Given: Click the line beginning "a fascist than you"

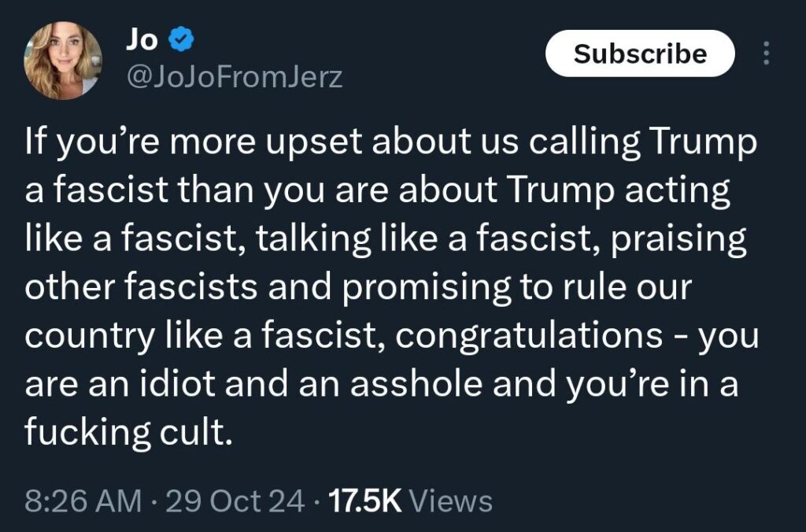Looking at the screenshot, I should tap(377, 191).
